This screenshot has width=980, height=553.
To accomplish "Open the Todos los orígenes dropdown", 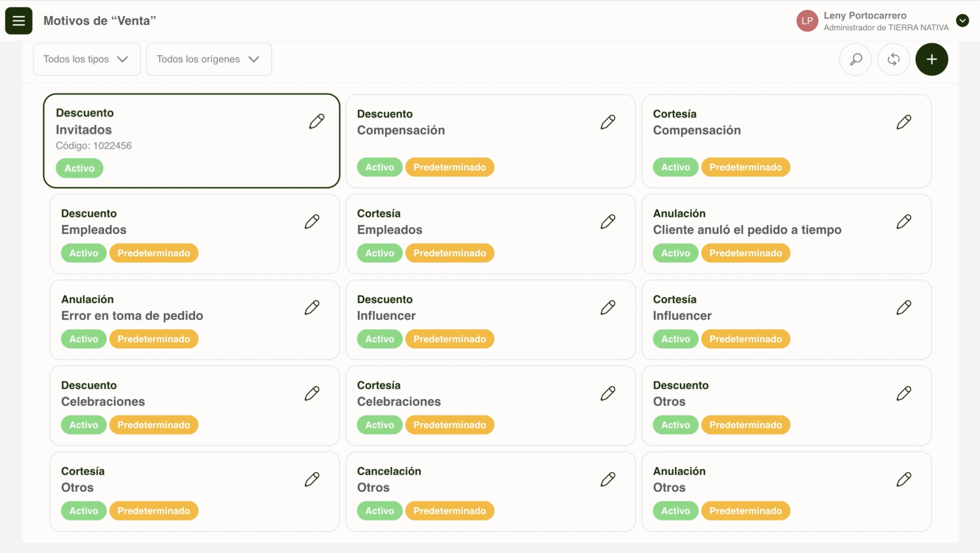I will point(209,59).
